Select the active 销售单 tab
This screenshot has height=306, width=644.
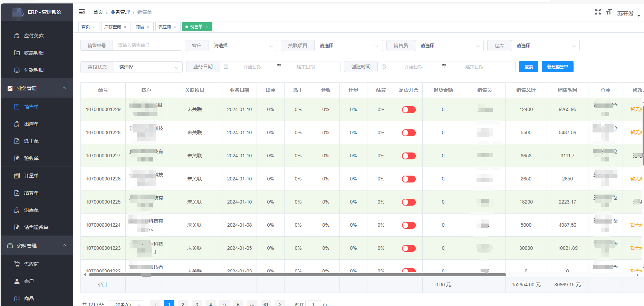tap(197, 27)
